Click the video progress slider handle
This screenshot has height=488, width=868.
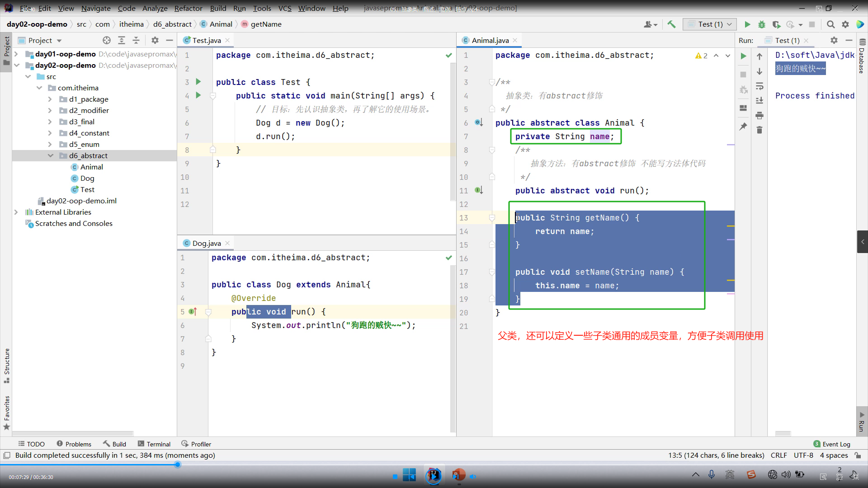(x=178, y=465)
